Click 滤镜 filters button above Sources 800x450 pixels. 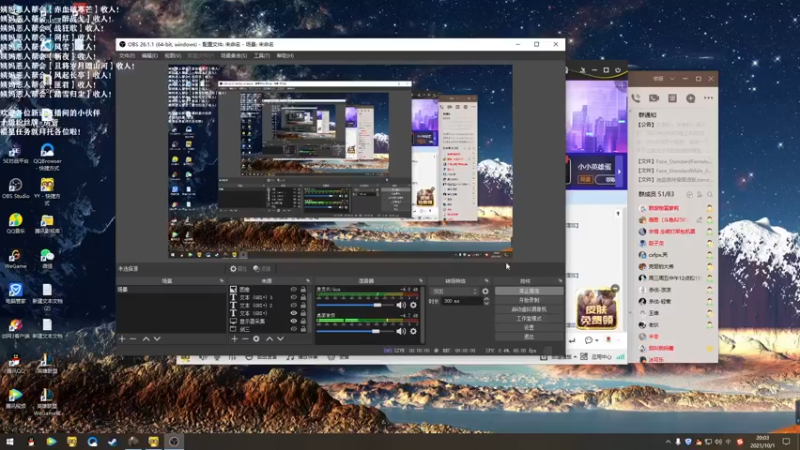coord(262,269)
